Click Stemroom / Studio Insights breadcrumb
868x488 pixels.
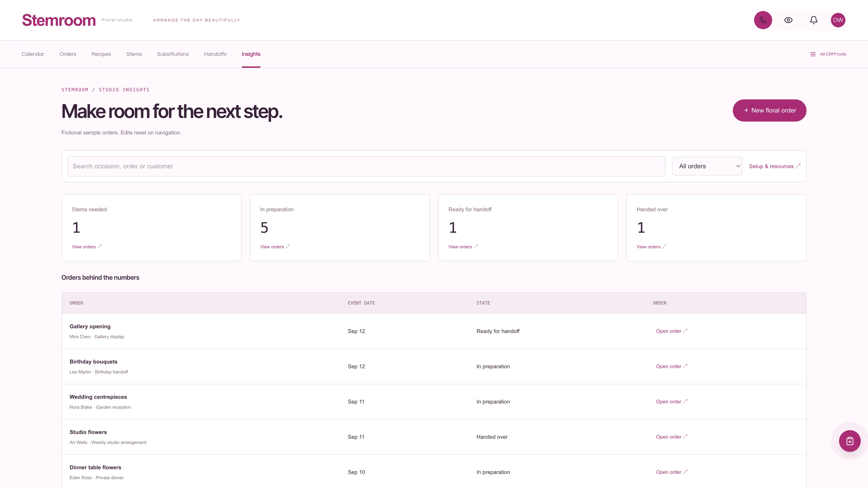pos(105,90)
